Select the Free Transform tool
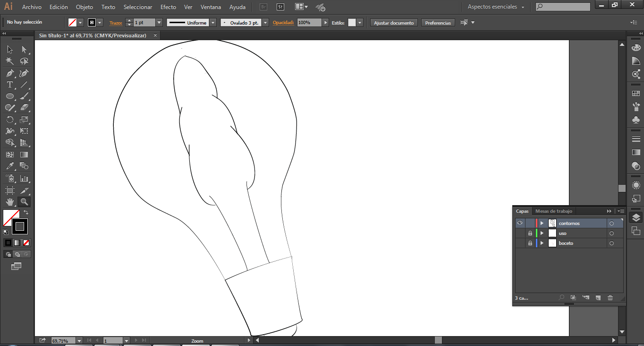644x346 pixels. 24,131
